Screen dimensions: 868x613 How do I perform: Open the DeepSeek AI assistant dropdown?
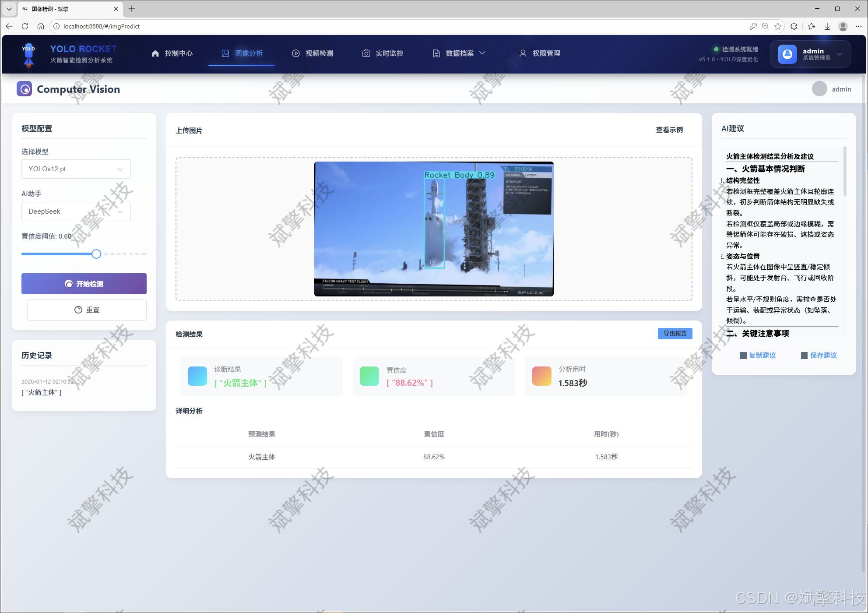point(76,211)
